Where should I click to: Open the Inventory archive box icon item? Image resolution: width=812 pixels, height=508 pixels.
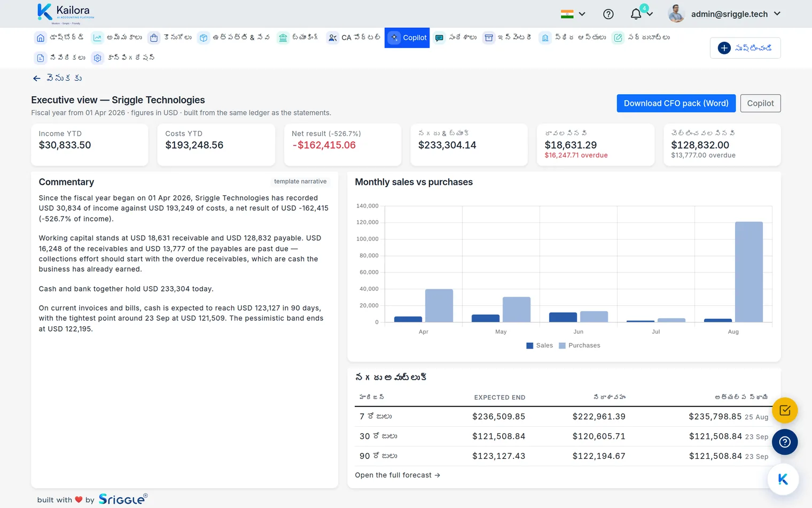pyautogui.click(x=489, y=38)
